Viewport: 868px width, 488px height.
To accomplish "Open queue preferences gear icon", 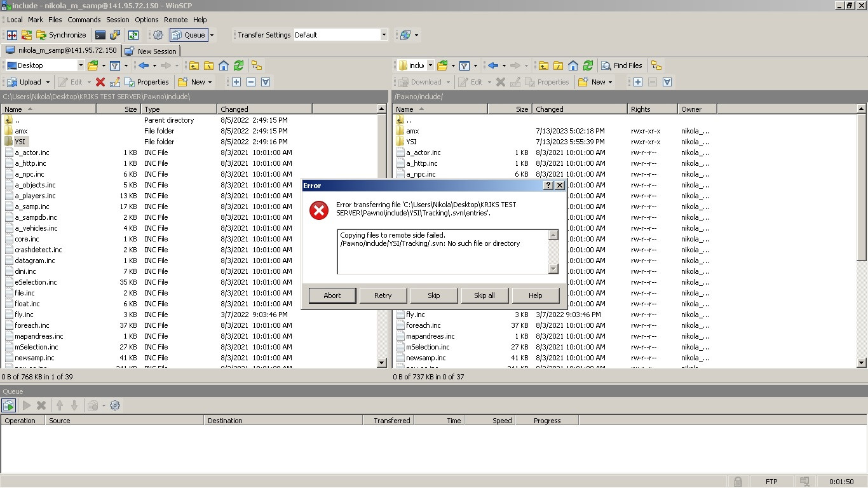I will (115, 405).
